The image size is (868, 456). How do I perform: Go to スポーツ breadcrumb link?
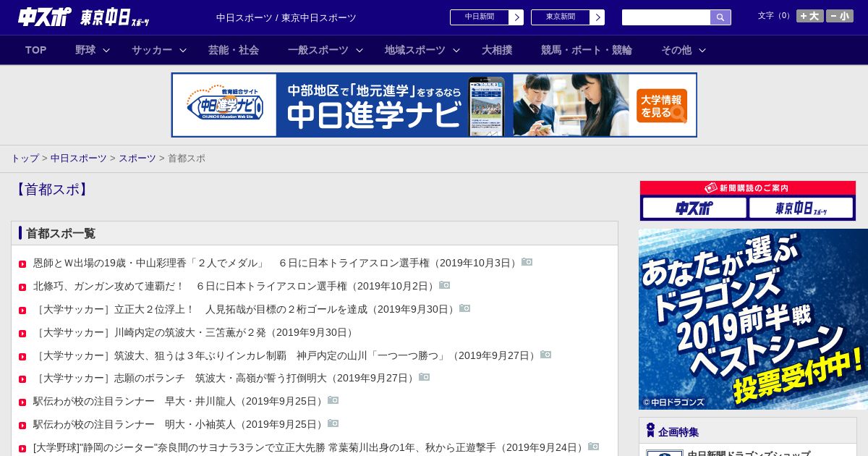click(x=137, y=158)
